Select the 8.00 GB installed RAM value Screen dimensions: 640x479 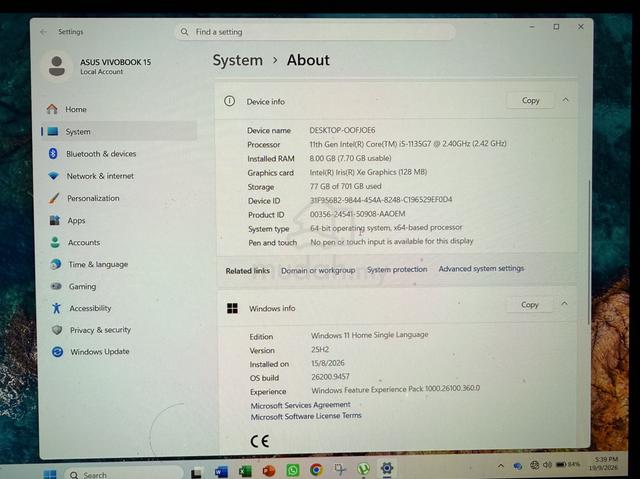coord(350,158)
